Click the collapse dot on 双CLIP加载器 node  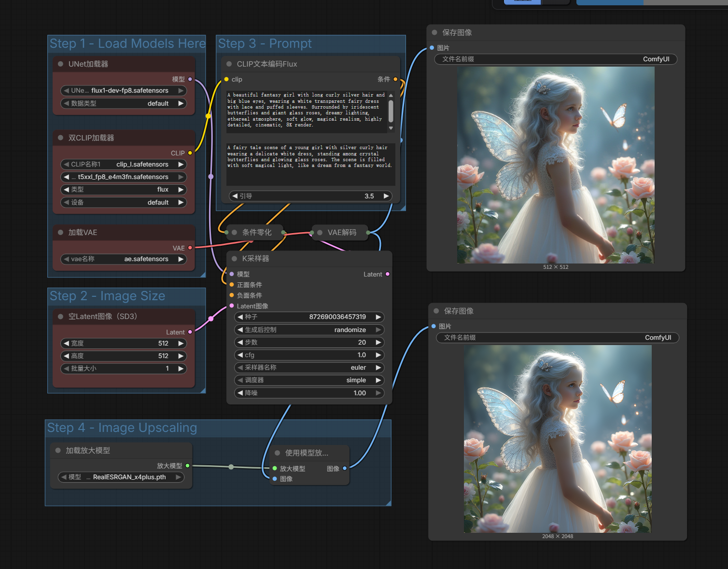coord(60,138)
